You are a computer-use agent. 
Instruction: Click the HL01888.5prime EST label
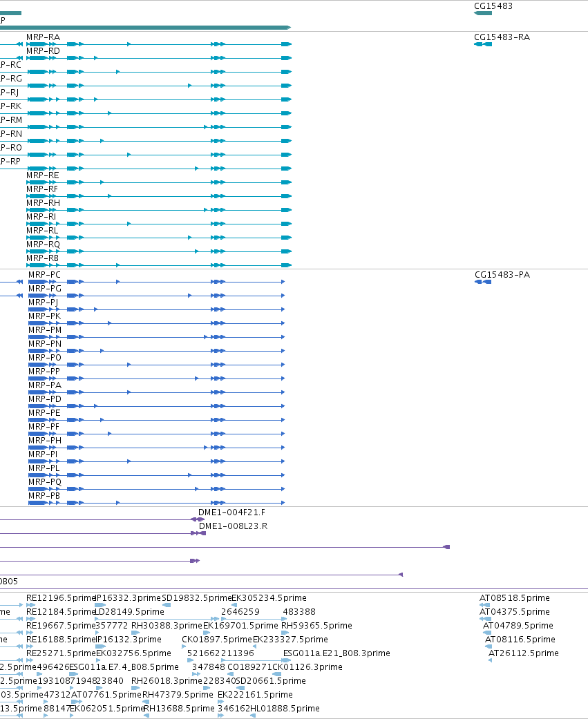(x=285, y=708)
